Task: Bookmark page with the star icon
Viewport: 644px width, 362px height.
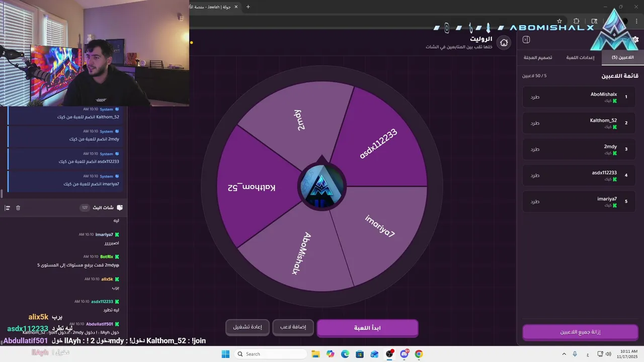Action: [x=559, y=21]
